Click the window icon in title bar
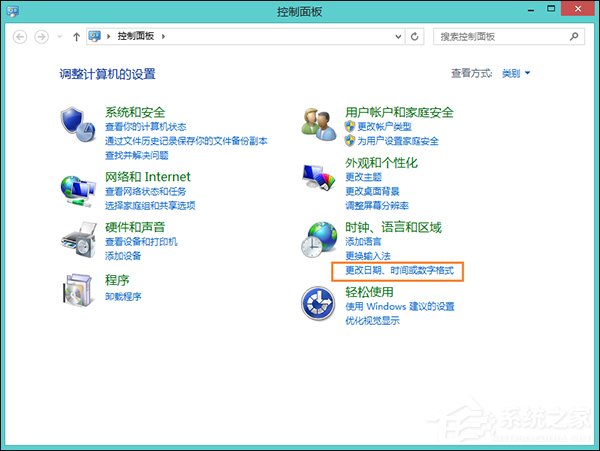 click(x=13, y=11)
